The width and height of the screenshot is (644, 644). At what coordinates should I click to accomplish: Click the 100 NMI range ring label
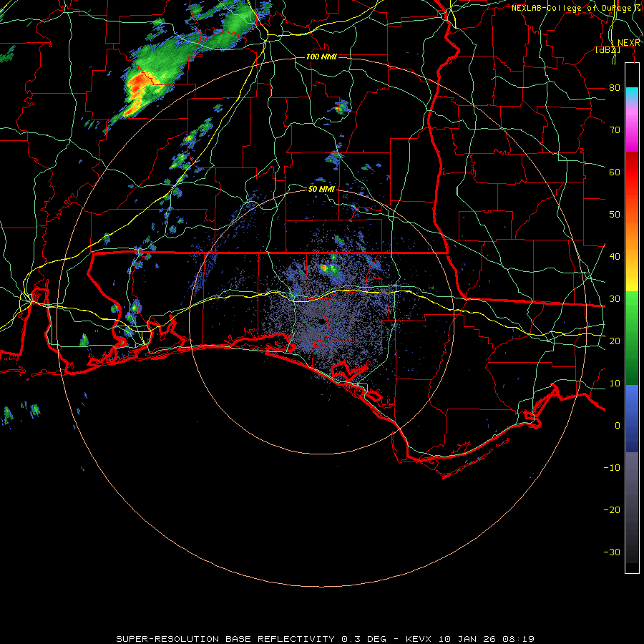[321, 57]
